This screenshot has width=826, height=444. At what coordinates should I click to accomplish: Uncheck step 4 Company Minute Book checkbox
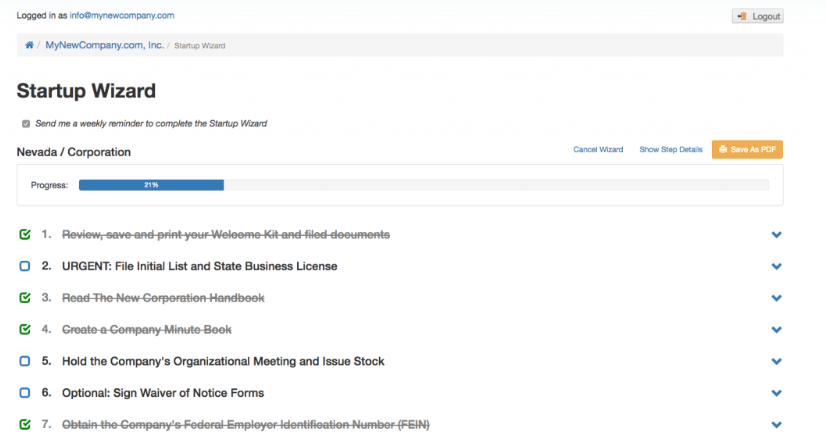25,329
